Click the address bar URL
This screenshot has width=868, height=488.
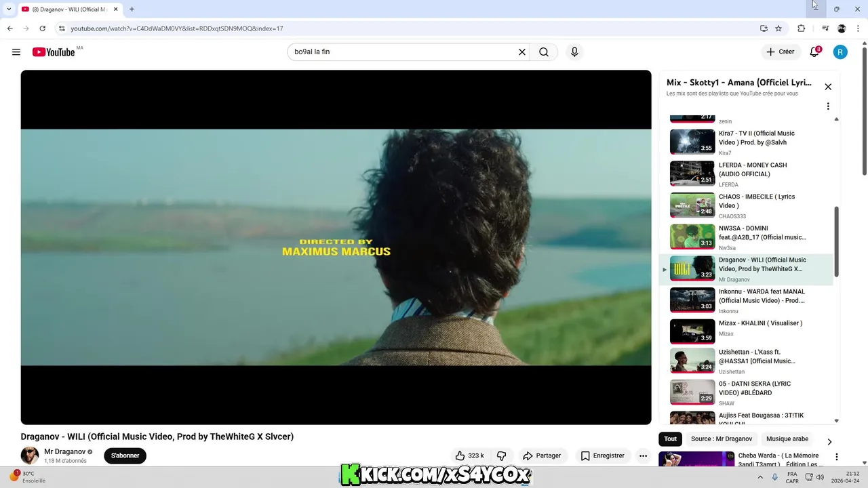click(x=177, y=28)
